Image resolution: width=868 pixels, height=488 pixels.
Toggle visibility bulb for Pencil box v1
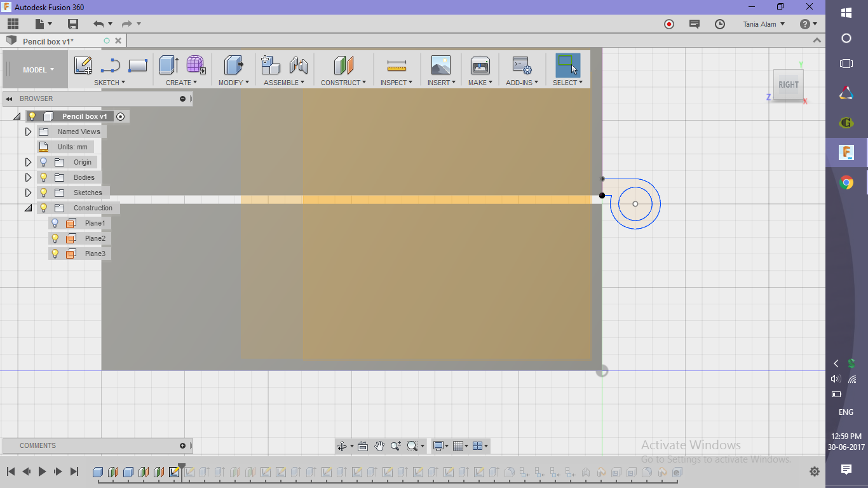[32, 116]
